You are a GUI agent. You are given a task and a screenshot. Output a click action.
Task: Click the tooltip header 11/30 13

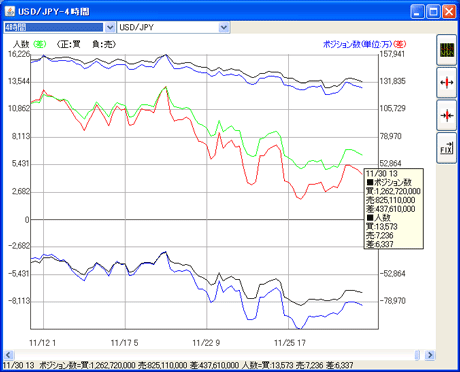[382, 174]
